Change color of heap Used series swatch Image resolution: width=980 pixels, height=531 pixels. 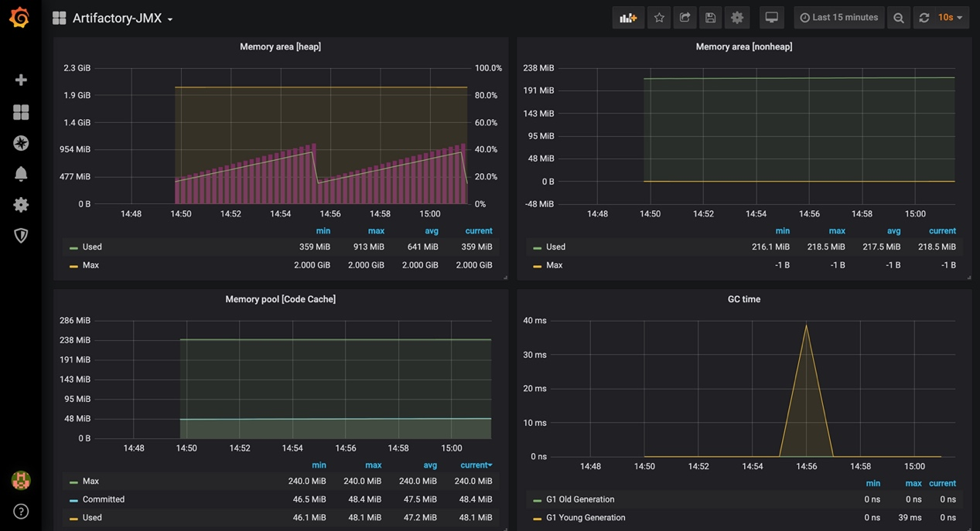pos(73,248)
